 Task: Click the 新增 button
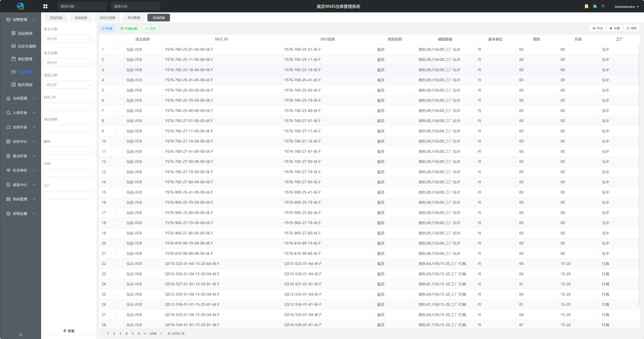tap(107, 28)
